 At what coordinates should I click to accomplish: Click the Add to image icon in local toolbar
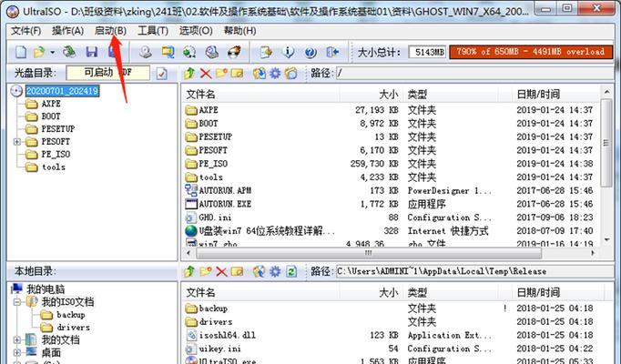[260, 271]
